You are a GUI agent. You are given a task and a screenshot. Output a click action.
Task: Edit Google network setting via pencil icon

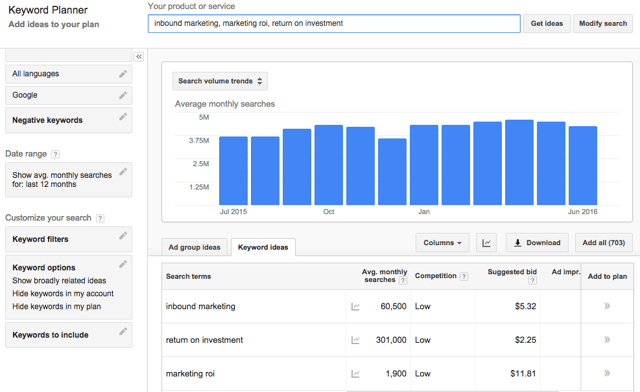[123, 95]
